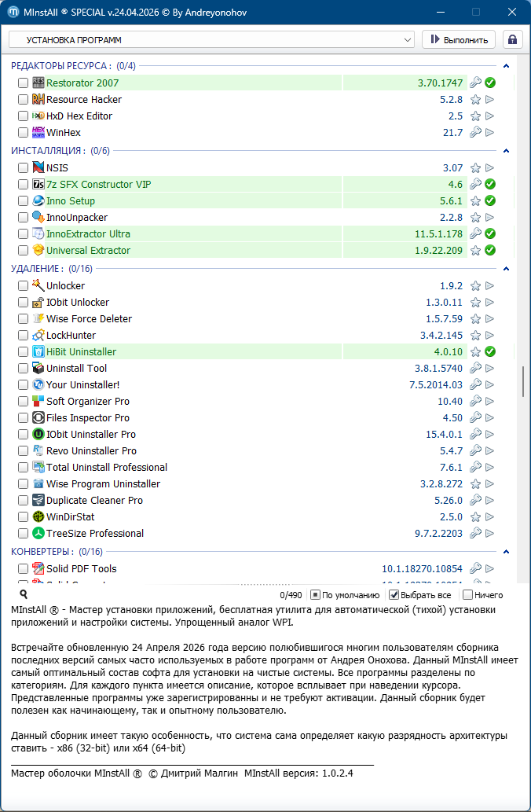Click the play arrow beside NSIS
This screenshot has width=531, height=812.
[490, 168]
